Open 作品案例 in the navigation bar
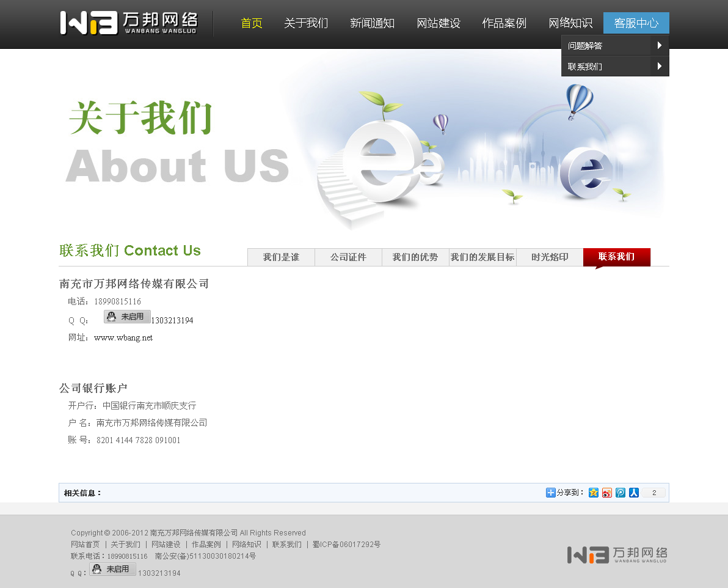Viewport: 728px width, 588px height. tap(504, 23)
